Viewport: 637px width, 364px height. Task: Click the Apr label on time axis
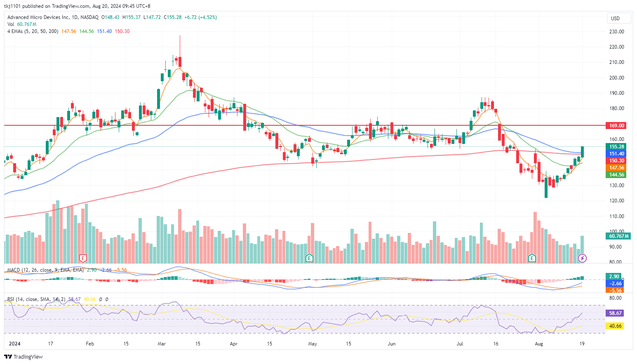tap(233, 344)
